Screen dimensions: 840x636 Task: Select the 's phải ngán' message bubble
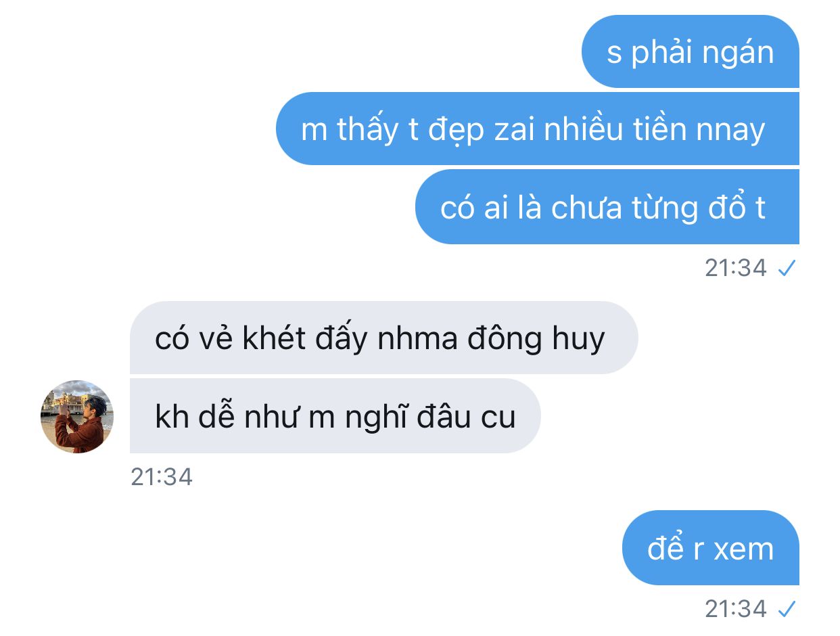point(691,51)
